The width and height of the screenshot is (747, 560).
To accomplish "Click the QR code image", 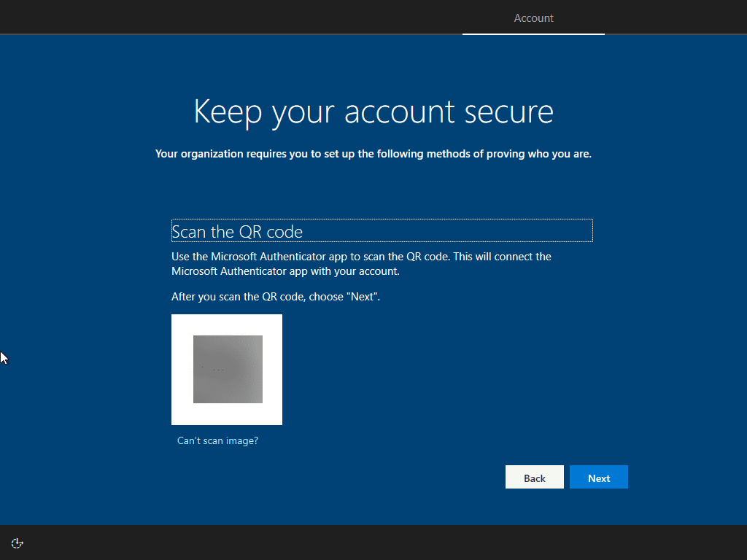I will tap(227, 370).
